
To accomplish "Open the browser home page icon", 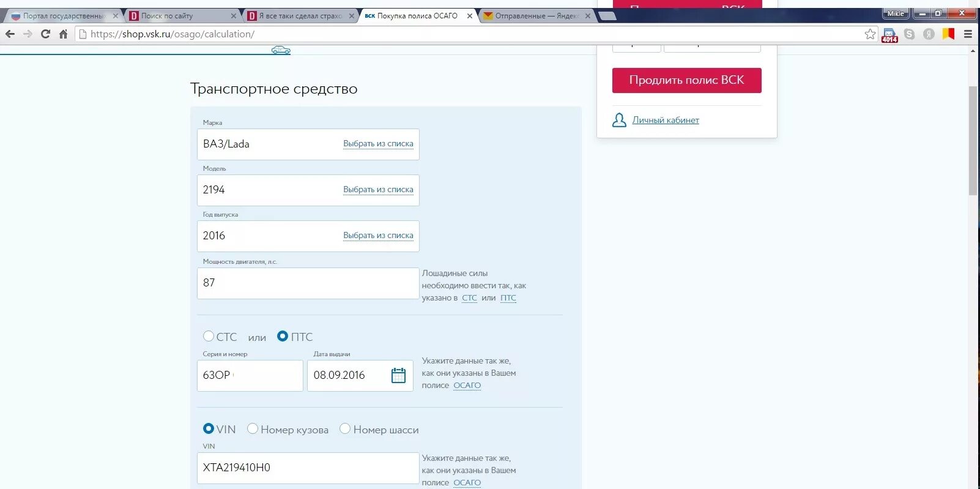I will tap(63, 34).
